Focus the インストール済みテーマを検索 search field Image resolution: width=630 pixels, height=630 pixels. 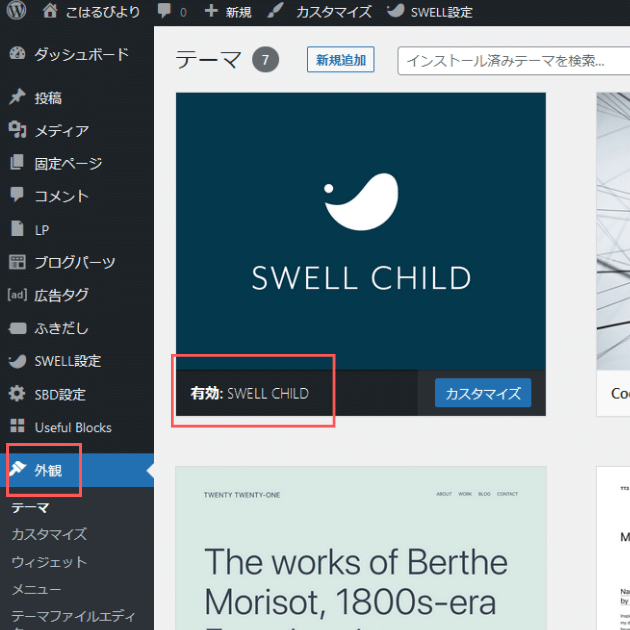click(x=514, y=61)
